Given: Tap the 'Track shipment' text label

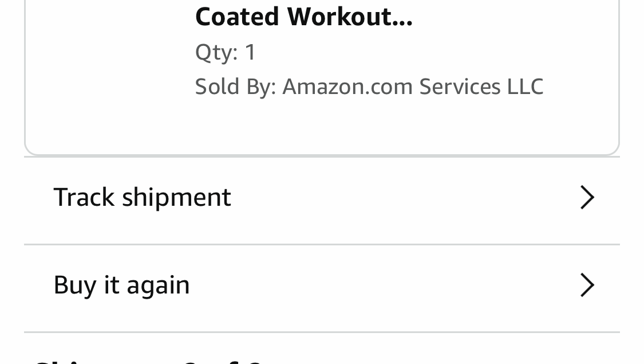Looking at the screenshot, I should click(142, 197).
